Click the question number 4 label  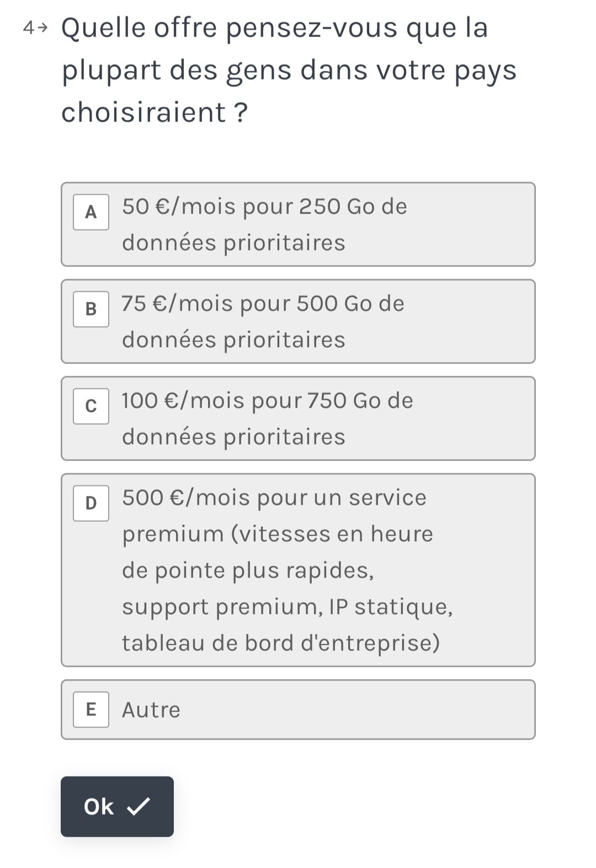point(29,27)
